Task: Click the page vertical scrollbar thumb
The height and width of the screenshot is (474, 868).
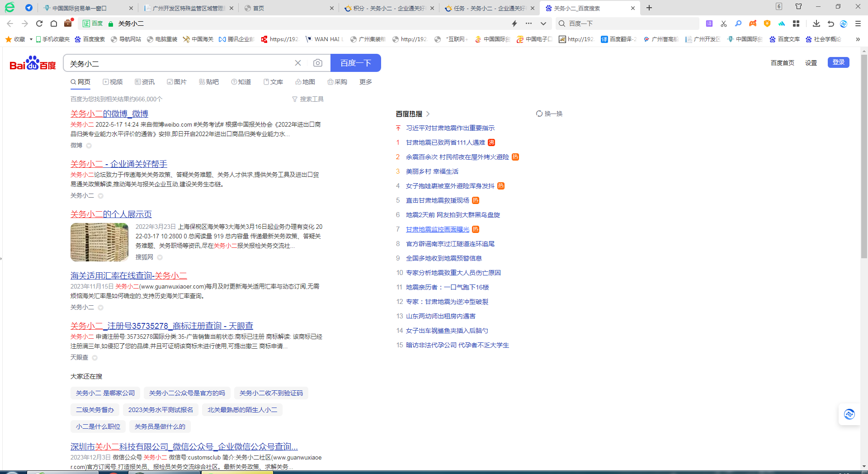Action: [864, 156]
